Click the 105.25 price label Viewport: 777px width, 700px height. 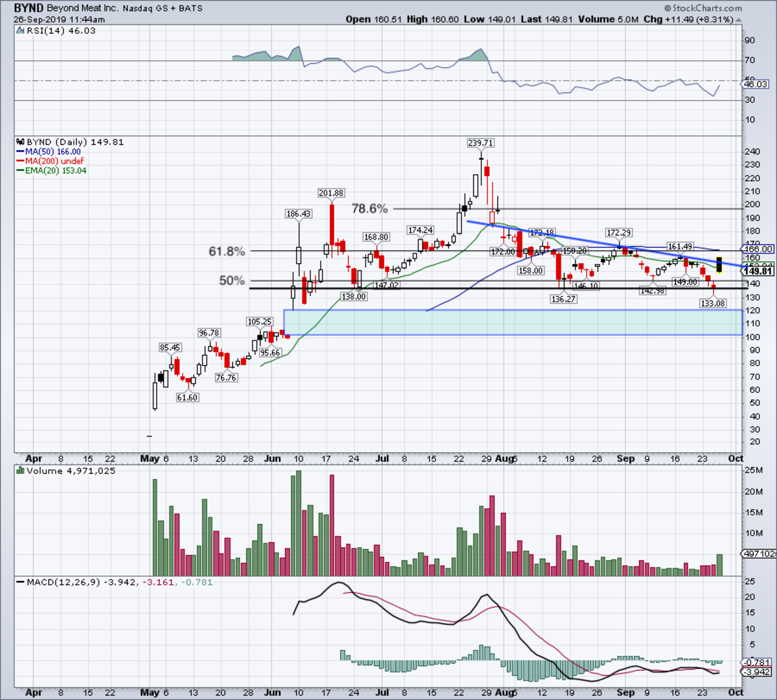(x=260, y=322)
